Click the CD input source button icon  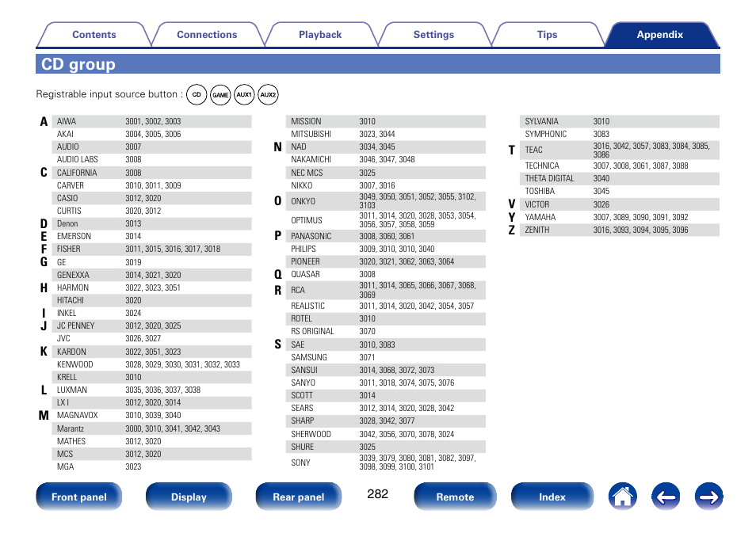click(x=197, y=94)
